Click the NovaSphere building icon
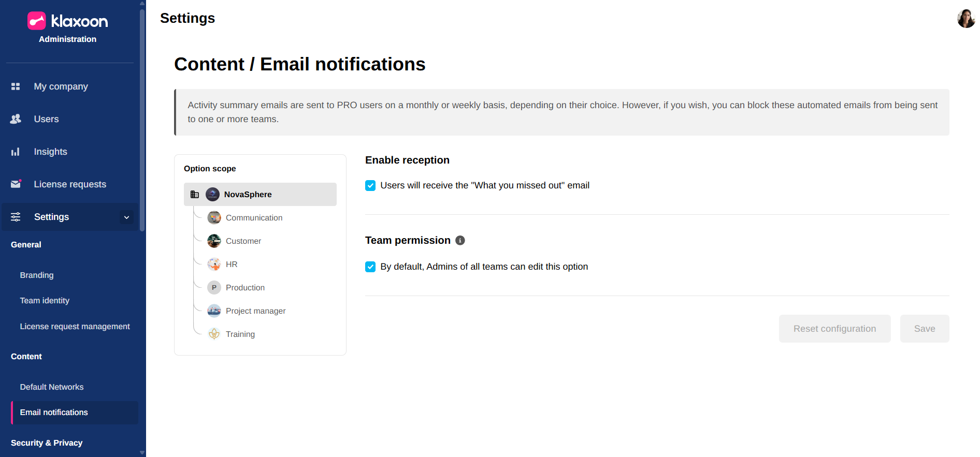The image size is (980, 457). click(x=195, y=195)
